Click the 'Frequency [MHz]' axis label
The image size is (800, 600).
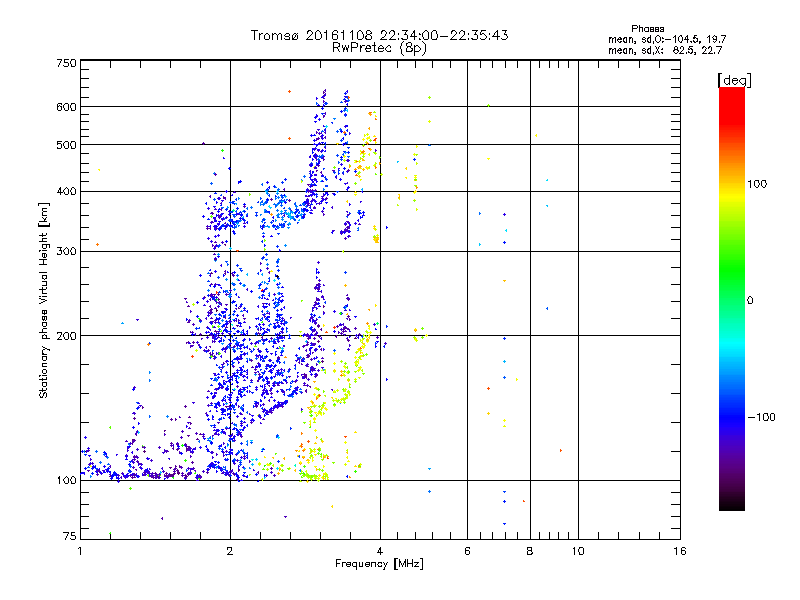[379, 564]
